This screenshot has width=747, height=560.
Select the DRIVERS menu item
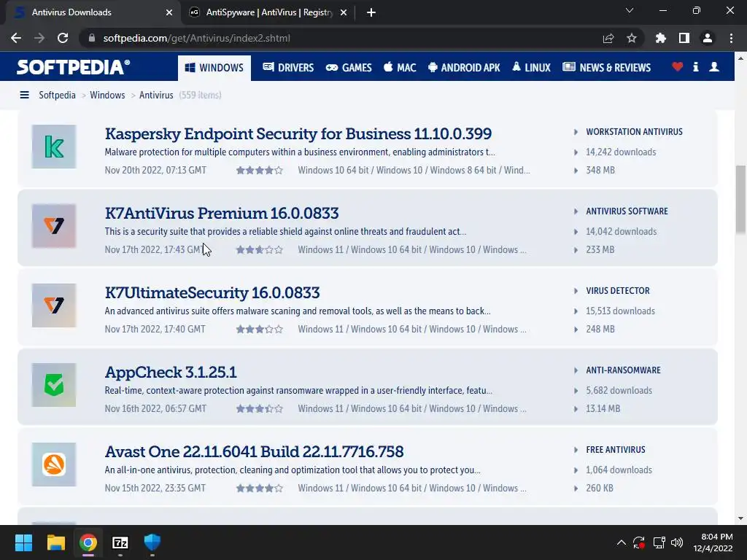pyautogui.click(x=288, y=68)
